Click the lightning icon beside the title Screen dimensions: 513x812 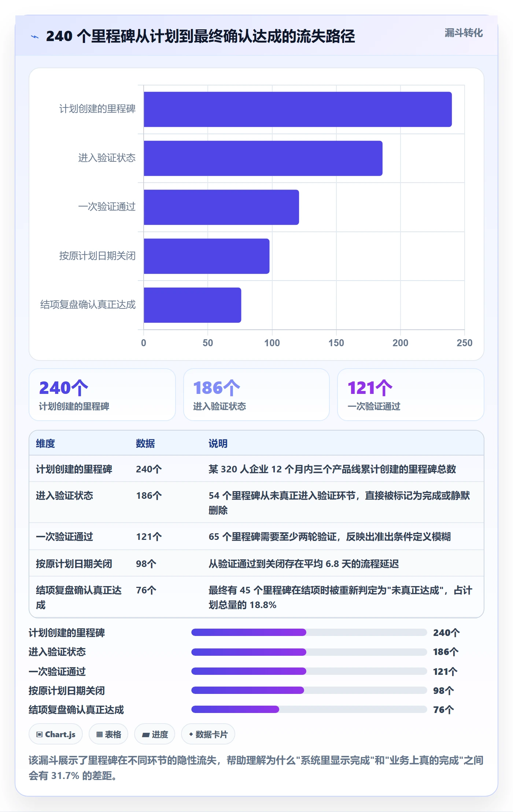point(35,36)
